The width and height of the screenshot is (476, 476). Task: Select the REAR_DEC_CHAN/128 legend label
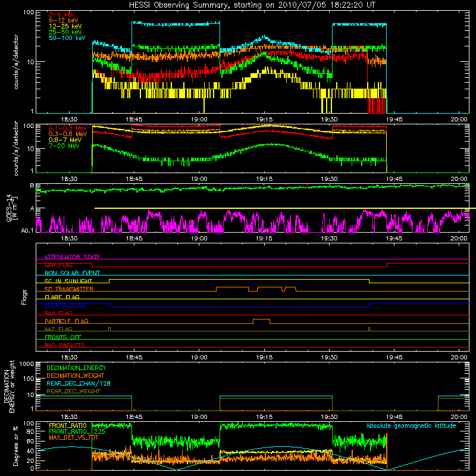[x=79, y=383]
